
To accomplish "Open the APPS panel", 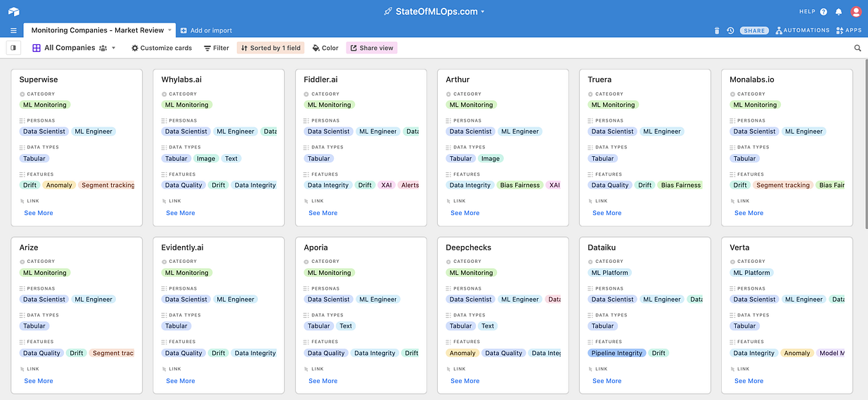I will [848, 30].
